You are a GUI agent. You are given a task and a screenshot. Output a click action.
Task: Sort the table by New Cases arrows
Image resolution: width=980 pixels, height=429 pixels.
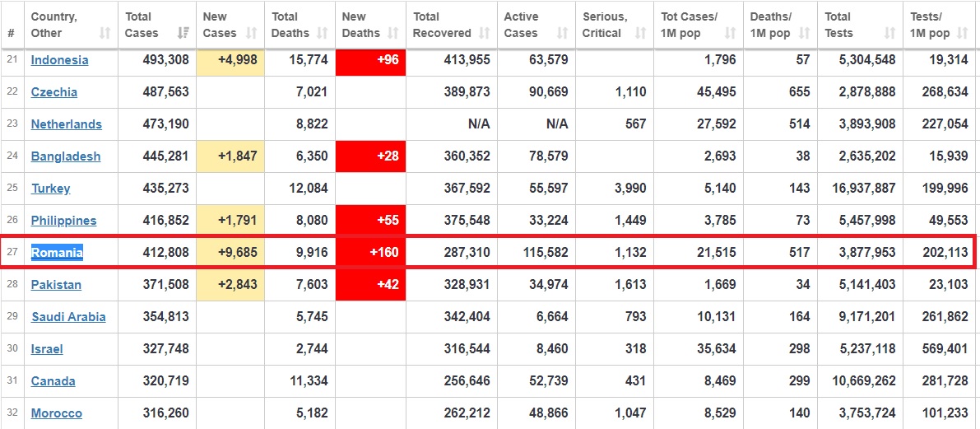pyautogui.click(x=252, y=34)
